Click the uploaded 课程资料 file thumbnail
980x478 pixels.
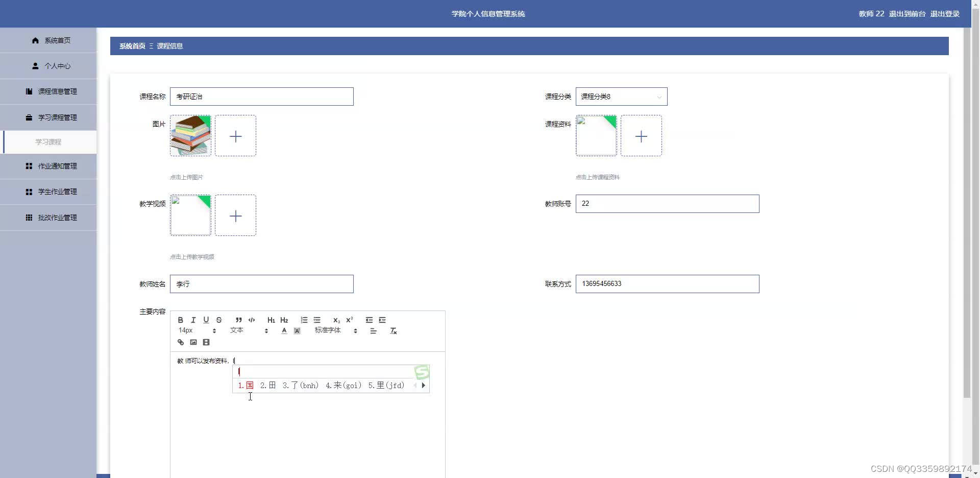click(x=596, y=135)
